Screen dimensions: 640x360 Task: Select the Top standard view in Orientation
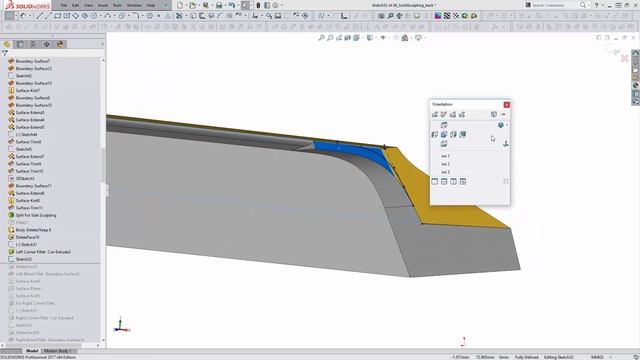[x=444, y=125]
